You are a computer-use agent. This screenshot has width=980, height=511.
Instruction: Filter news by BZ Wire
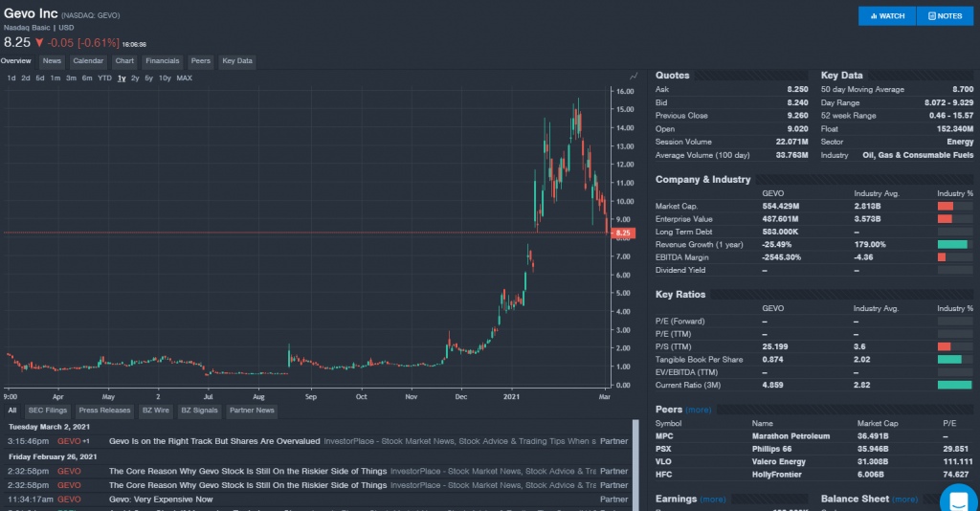[x=156, y=411]
